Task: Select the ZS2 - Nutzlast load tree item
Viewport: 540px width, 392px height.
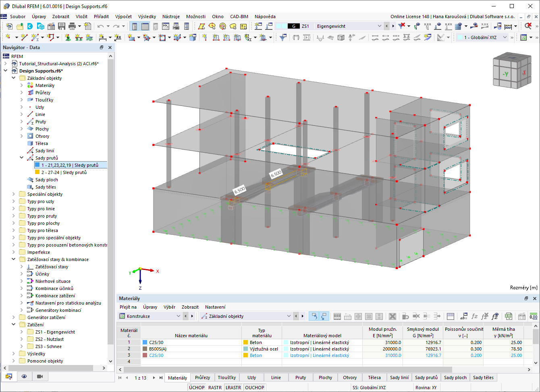Action: pos(49,339)
